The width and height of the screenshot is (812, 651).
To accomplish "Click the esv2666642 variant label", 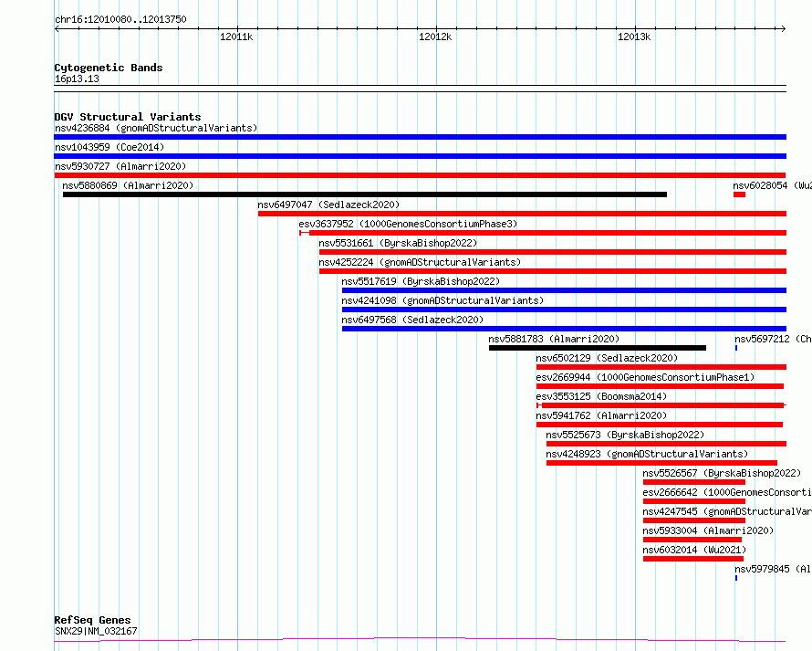I will click(727, 492).
